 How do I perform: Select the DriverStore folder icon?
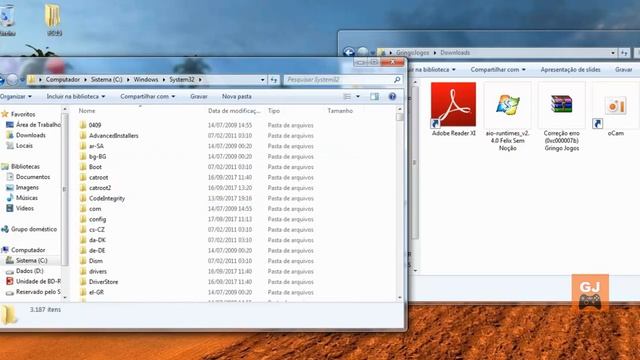83,282
